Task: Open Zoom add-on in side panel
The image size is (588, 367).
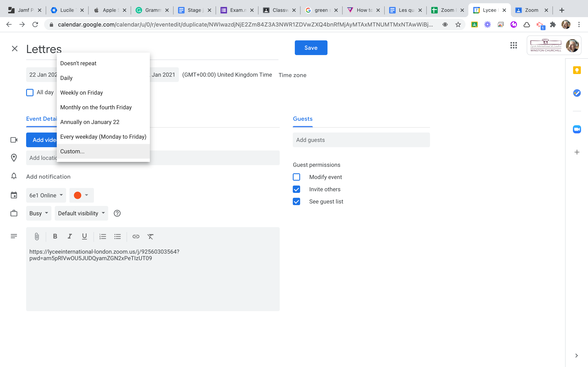Action: pyautogui.click(x=577, y=129)
